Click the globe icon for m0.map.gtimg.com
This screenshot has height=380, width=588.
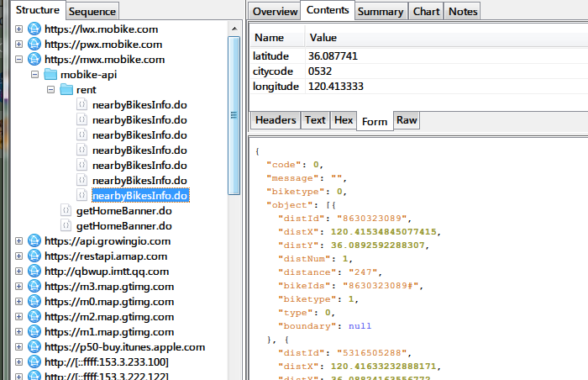click(x=34, y=302)
